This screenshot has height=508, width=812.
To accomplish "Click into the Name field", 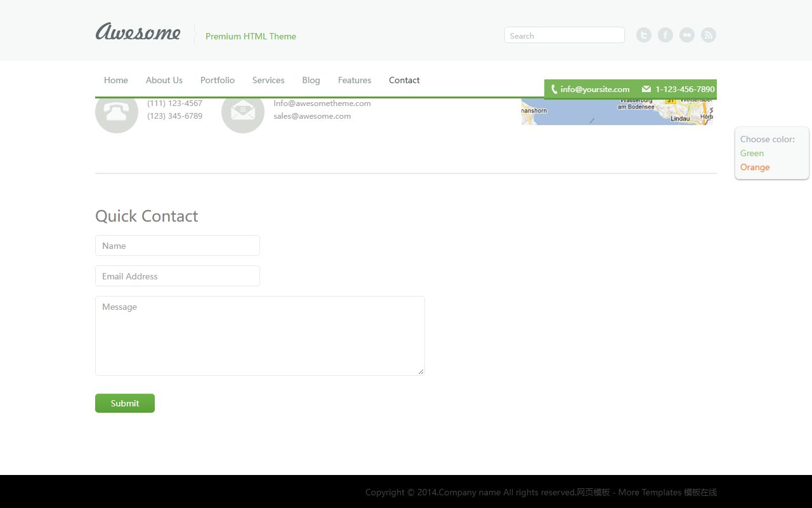I will point(178,246).
